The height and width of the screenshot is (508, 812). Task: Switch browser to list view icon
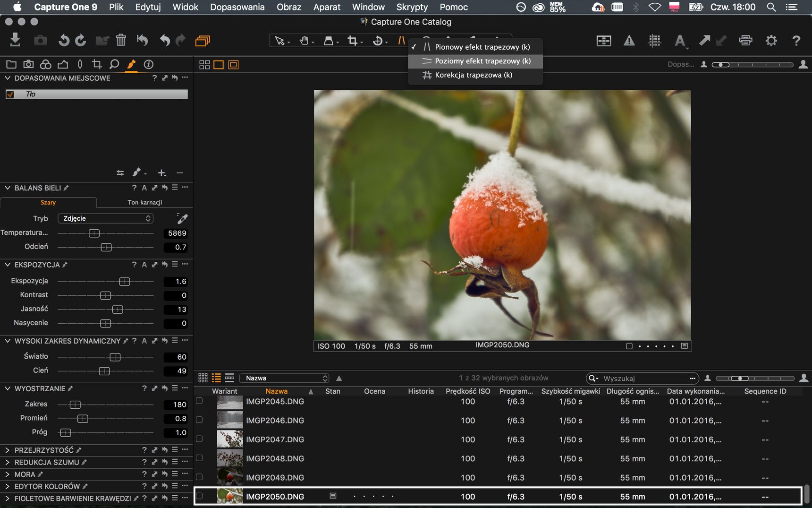click(216, 378)
